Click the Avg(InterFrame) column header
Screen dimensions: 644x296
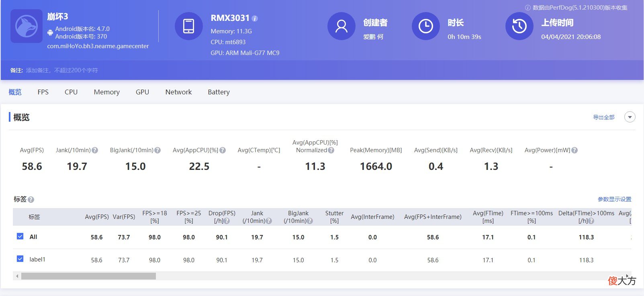[372, 217]
